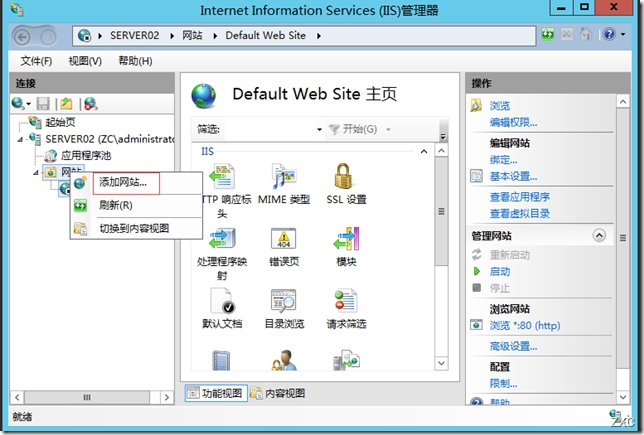Click the connections pane scroll right arrow

click(x=166, y=397)
